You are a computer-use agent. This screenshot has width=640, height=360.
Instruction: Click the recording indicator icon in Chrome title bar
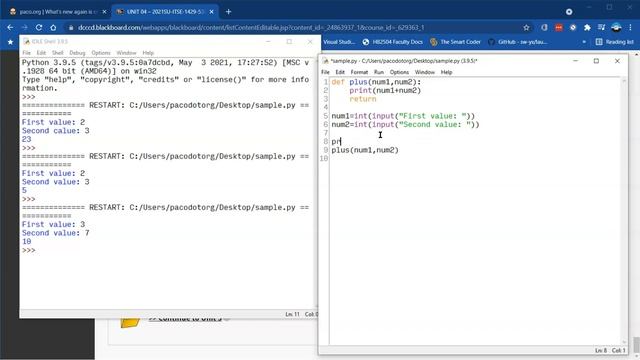pyautogui.click(x=569, y=12)
